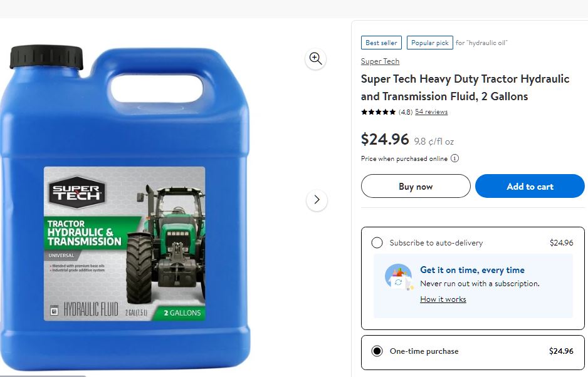Click the zoom-in magnifier icon on image
Screen dimensions: 588x377
click(x=315, y=59)
